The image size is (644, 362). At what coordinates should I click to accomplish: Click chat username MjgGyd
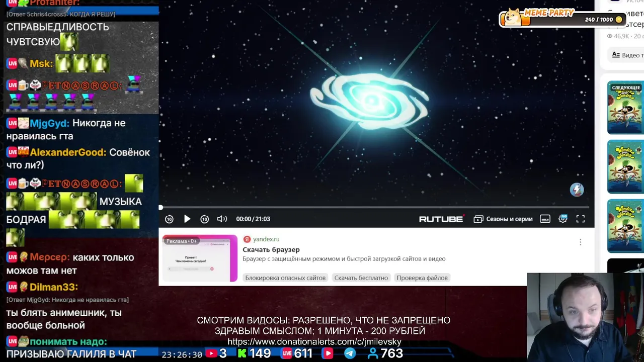[50, 123]
